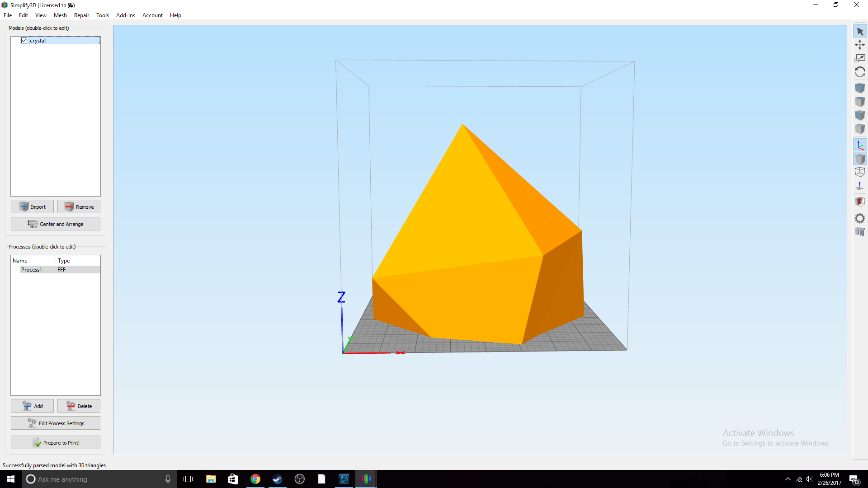
Task: Open the Machine Control Panel gear
Action: (x=860, y=219)
